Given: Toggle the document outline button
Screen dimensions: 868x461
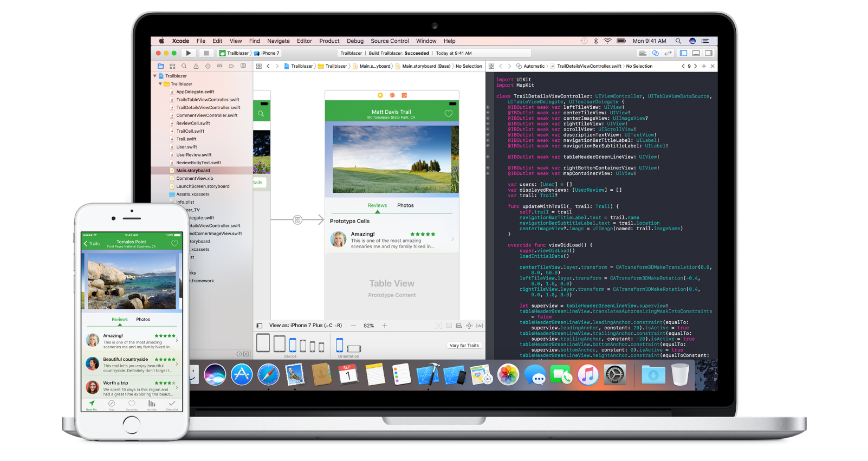Looking at the screenshot, I should tap(260, 326).
